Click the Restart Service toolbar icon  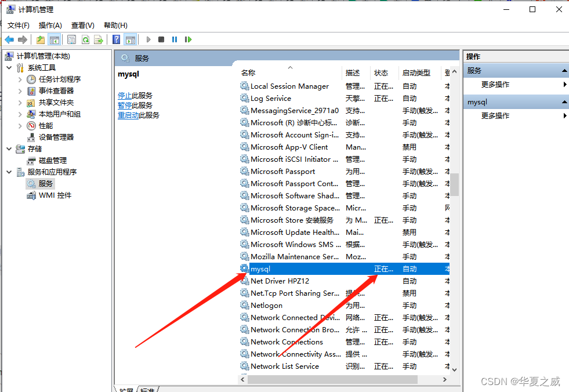tap(188, 39)
